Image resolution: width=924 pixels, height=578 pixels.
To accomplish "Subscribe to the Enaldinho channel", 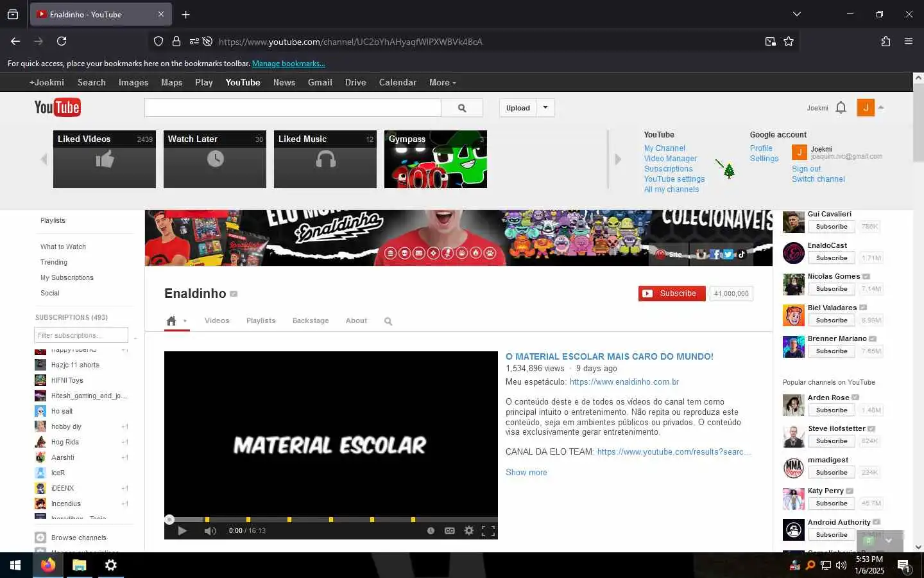I will pyautogui.click(x=672, y=293).
